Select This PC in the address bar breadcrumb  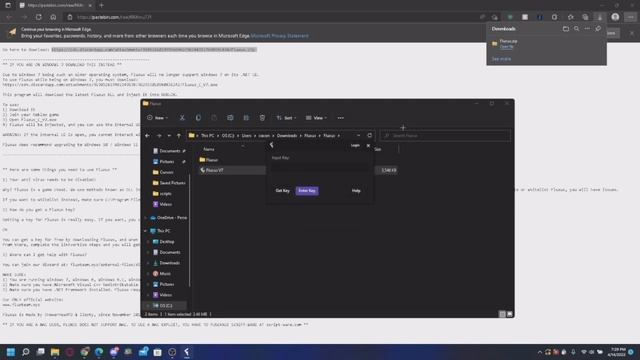coord(207,136)
